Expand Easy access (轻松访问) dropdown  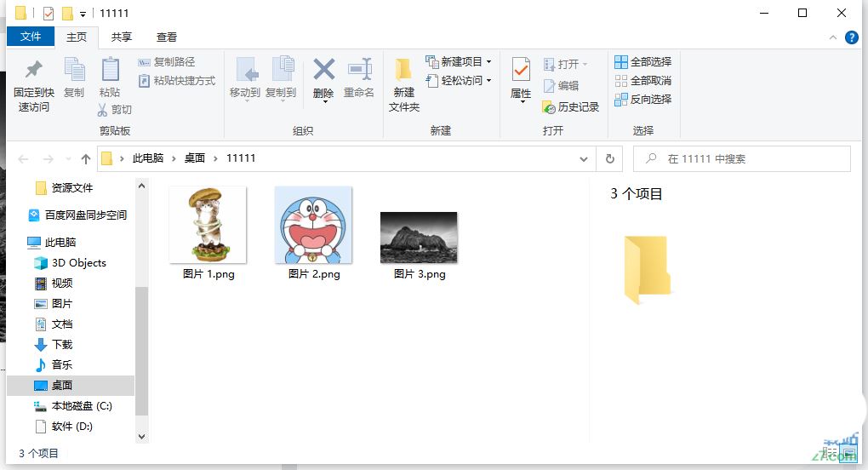(x=488, y=81)
